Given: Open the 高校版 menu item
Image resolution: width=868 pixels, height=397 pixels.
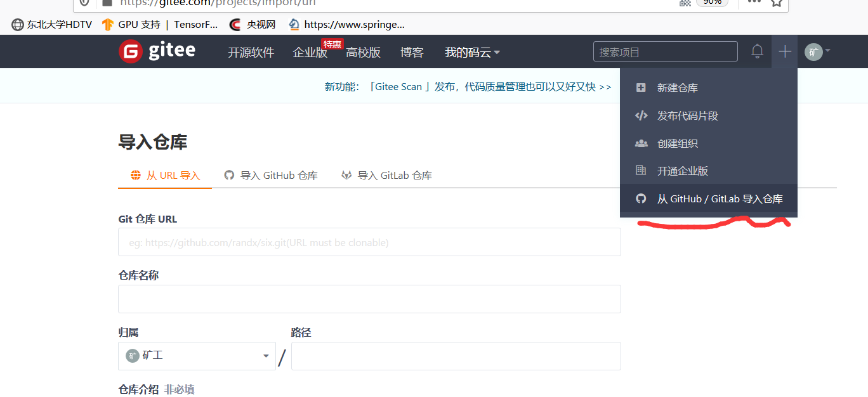Looking at the screenshot, I should coord(363,53).
